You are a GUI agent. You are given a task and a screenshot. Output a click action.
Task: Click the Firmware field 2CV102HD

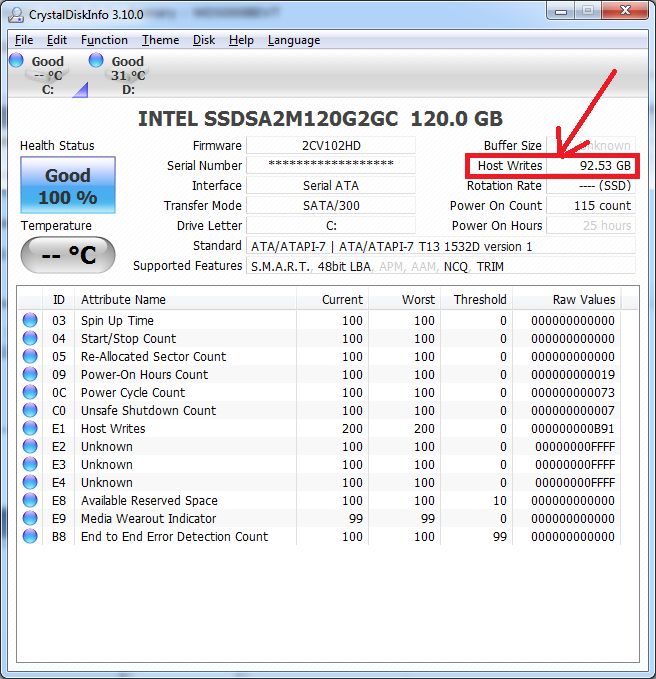tap(331, 146)
